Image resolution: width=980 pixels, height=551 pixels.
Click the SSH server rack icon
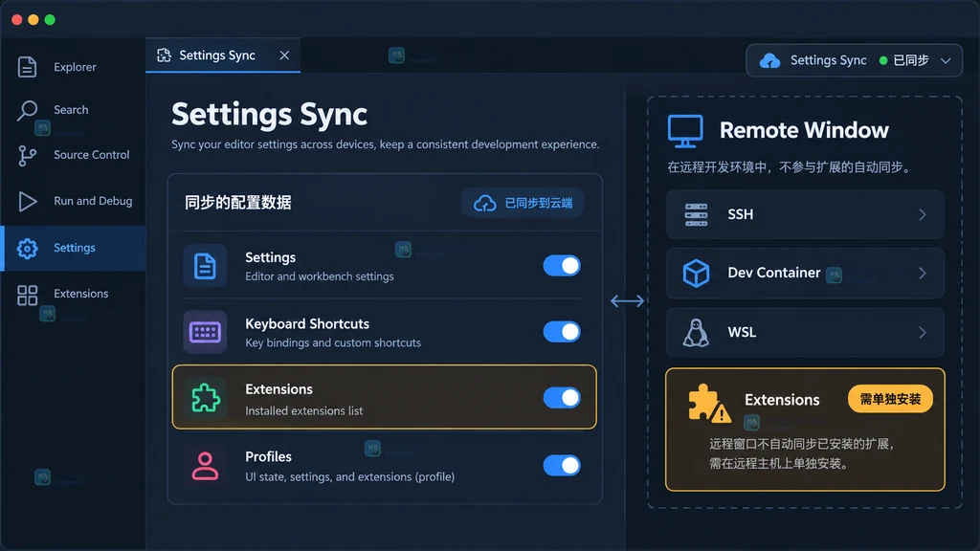tap(696, 214)
